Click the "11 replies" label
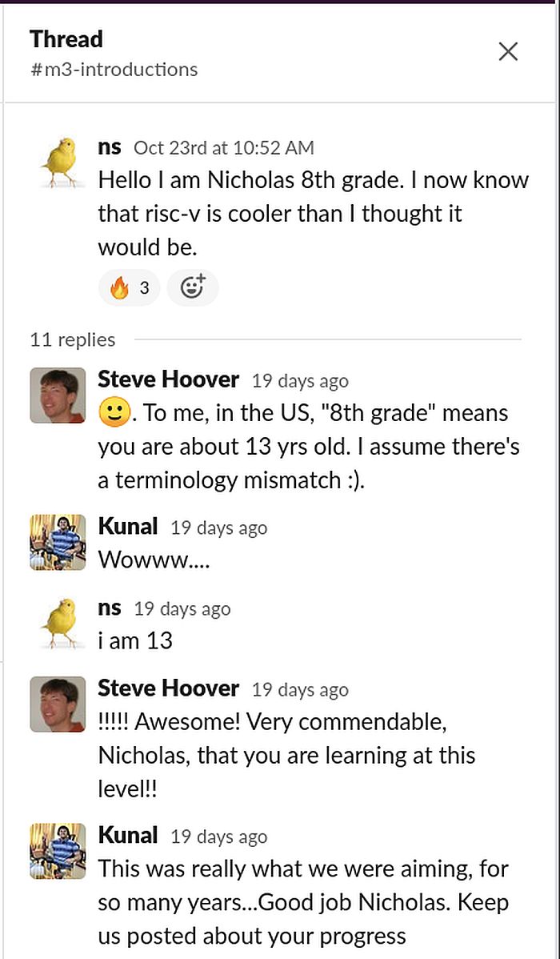Screen dimensions: 560x959 [73, 339]
